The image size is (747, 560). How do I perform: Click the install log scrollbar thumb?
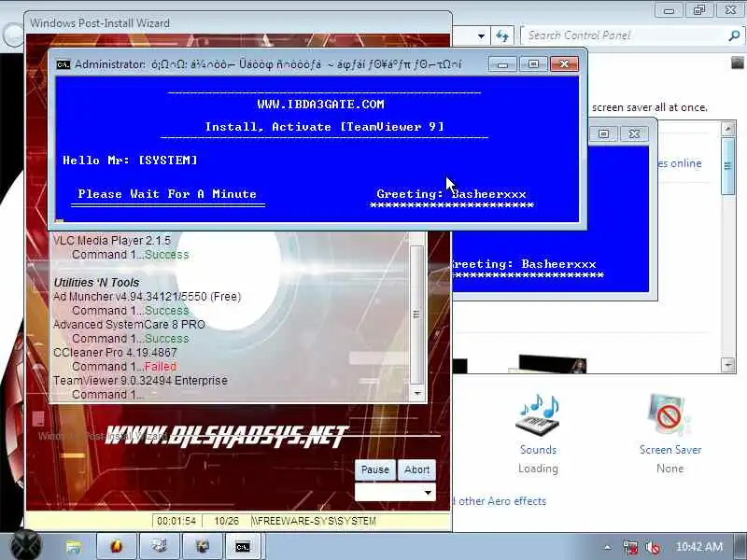pyautogui.click(x=416, y=315)
